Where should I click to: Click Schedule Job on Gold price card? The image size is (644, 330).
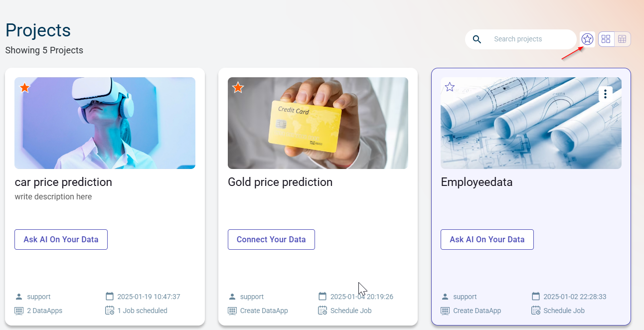[351, 311]
